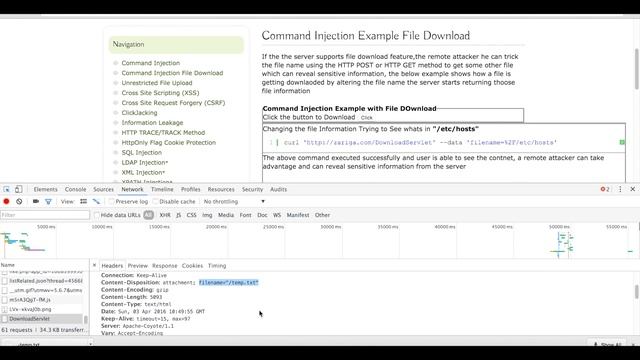This screenshot has width=640, height=360.
Task: Click the request list scrollbar
Action: [x=86, y=319]
